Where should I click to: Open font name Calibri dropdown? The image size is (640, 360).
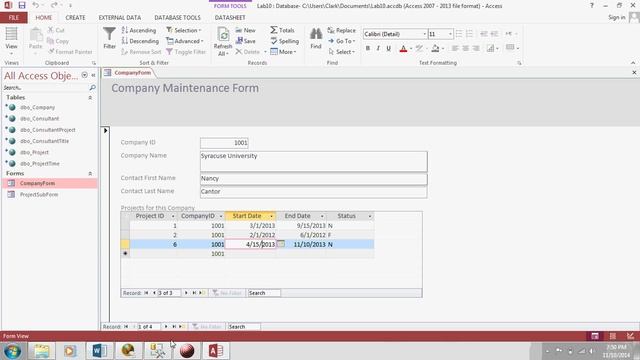424,34
